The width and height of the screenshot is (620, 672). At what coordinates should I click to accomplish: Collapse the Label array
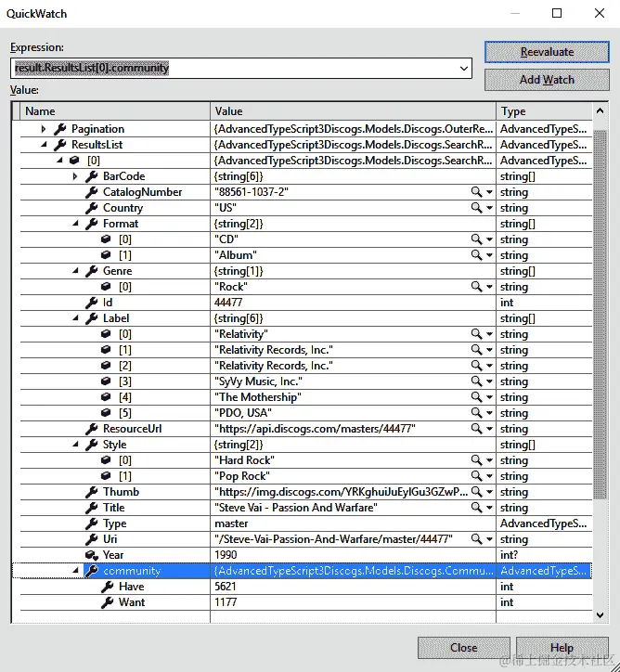pos(75,318)
